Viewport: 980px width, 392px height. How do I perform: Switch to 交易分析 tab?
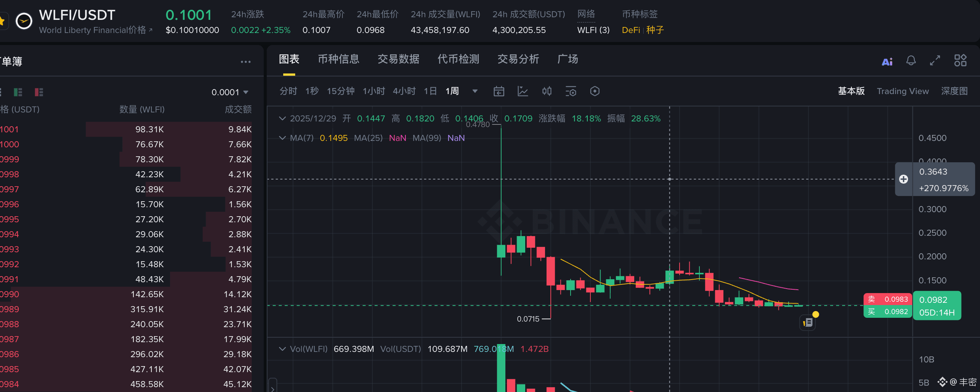(x=518, y=59)
